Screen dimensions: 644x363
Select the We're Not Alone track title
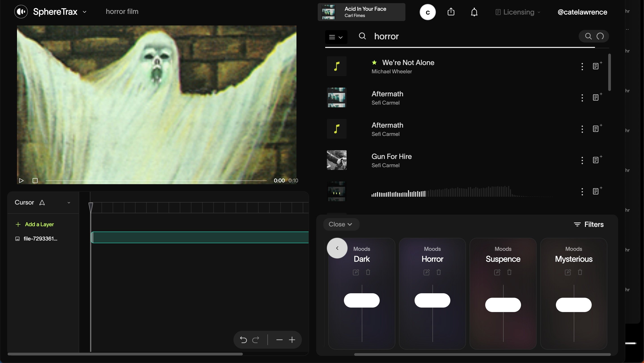tap(408, 62)
